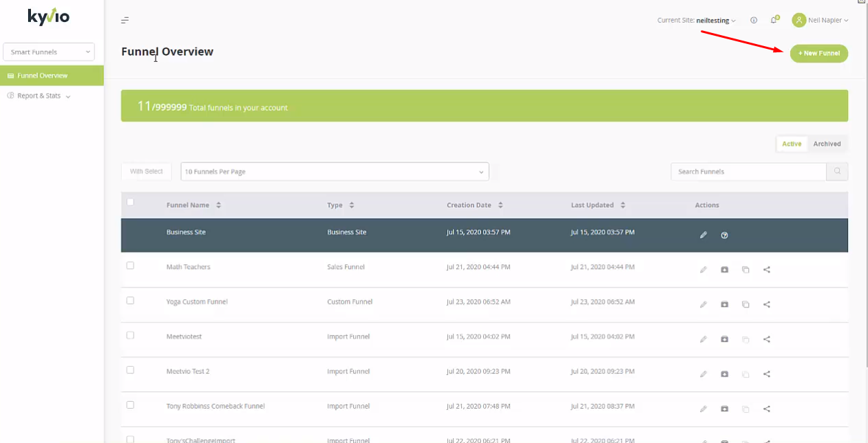Open help icon in Business Site row
The width and height of the screenshot is (868, 443).
(x=724, y=235)
